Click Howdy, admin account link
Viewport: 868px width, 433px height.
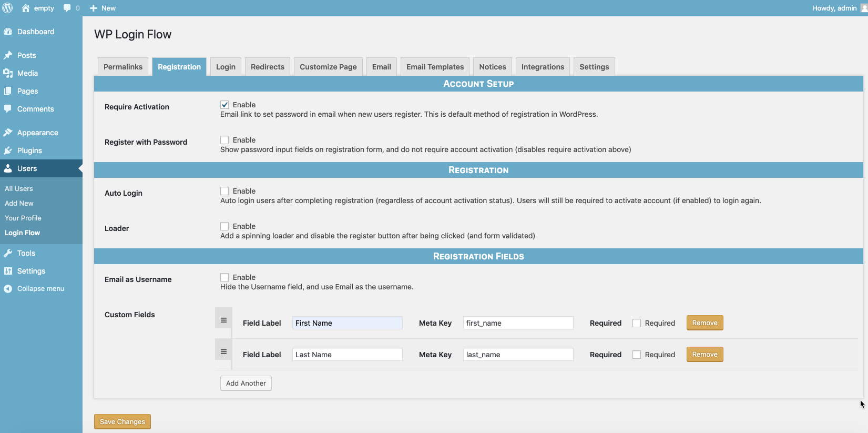pos(834,8)
